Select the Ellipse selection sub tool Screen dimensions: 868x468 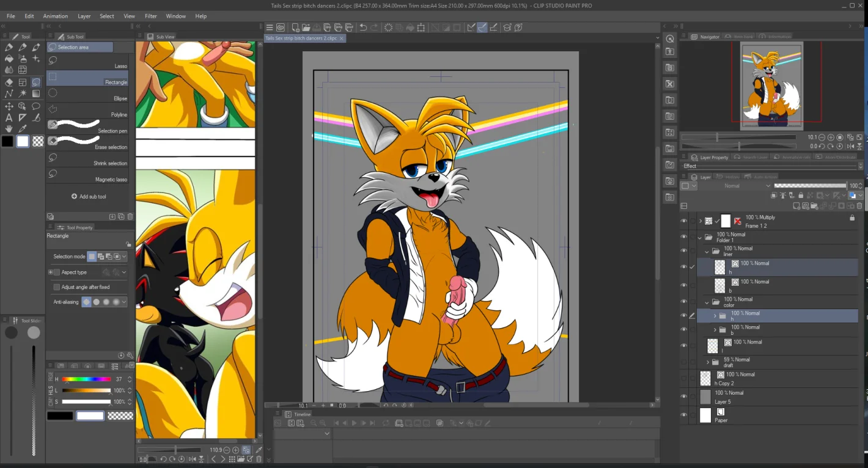pos(87,94)
